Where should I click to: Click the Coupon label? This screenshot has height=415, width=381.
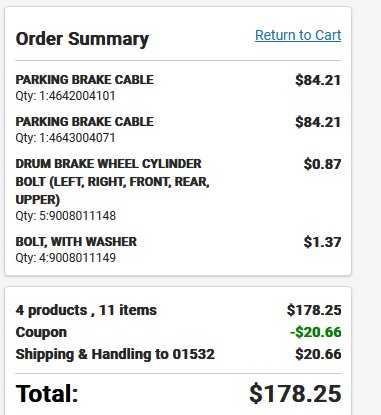coord(41,333)
